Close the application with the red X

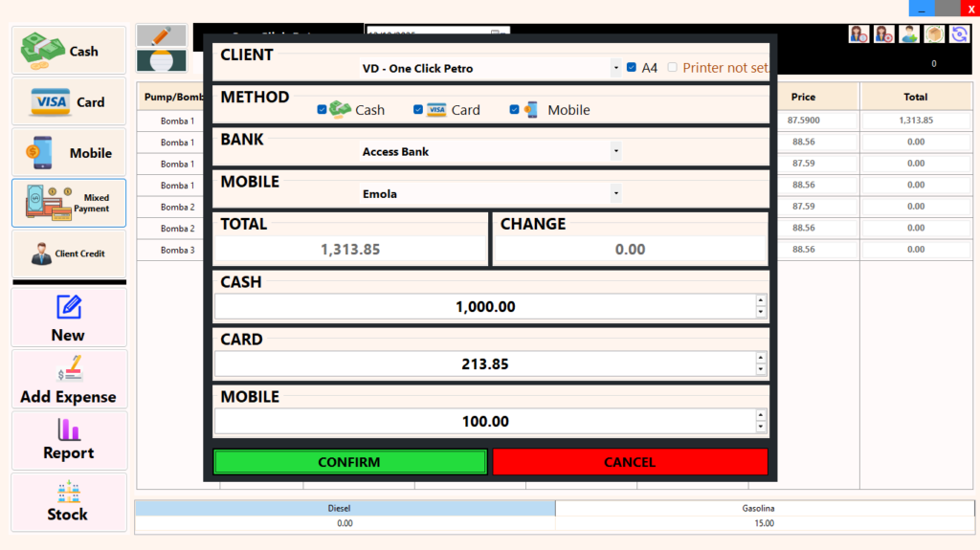pyautogui.click(x=970, y=8)
